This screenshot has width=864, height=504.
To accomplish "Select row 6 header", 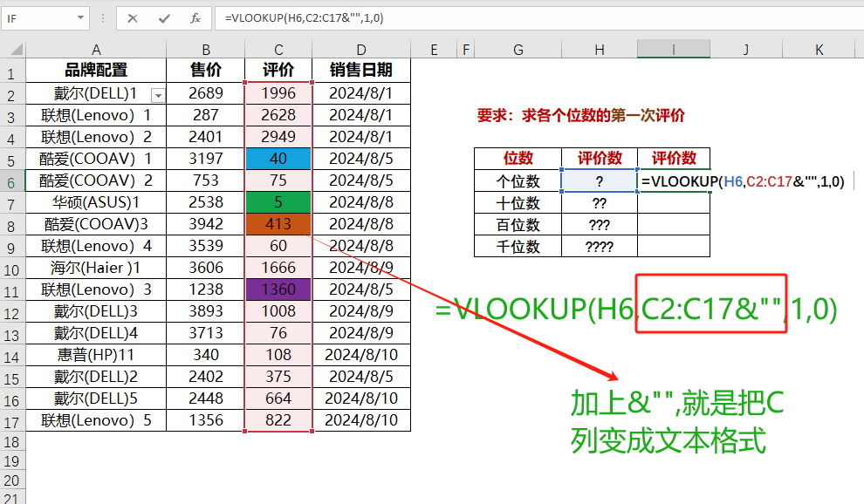I will tap(12, 182).
